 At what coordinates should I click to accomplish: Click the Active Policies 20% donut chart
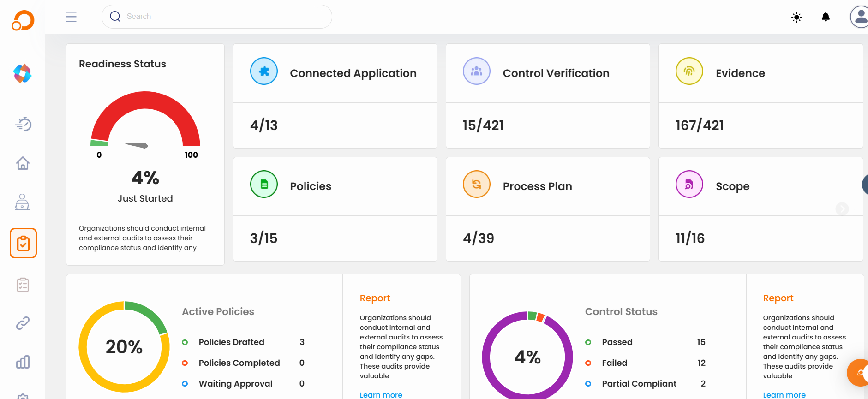pos(124,346)
